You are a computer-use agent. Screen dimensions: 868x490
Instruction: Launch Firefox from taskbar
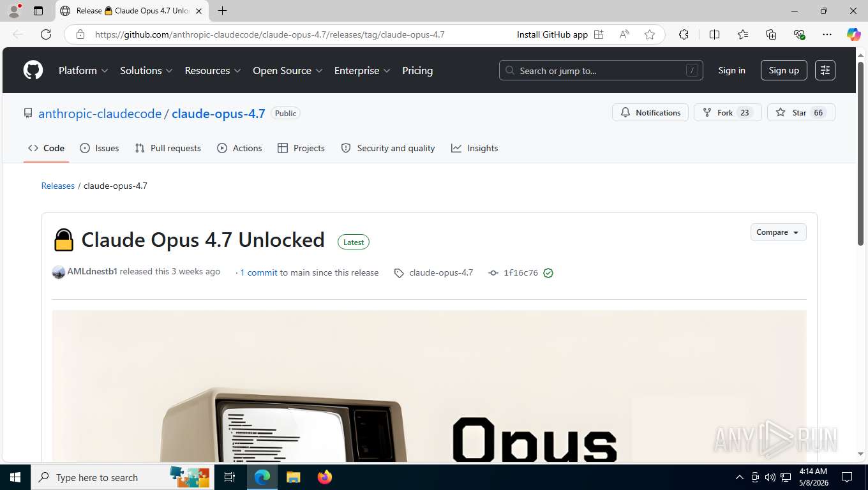pyautogui.click(x=325, y=477)
